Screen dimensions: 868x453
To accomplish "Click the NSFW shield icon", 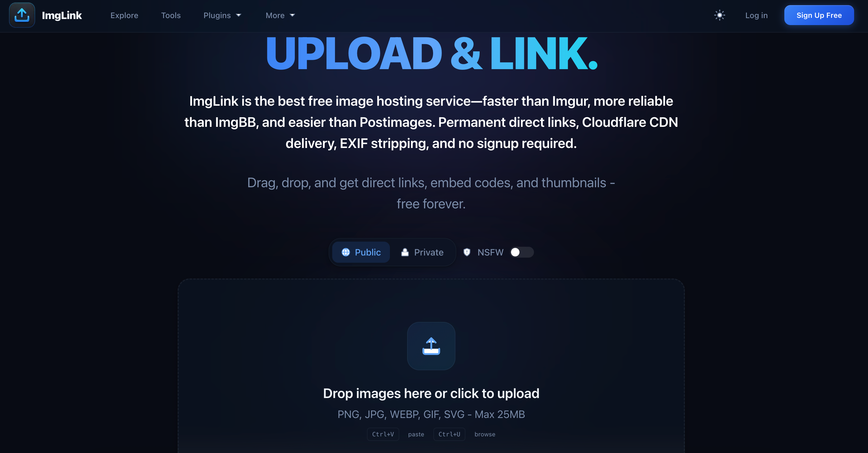I will (467, 252).
